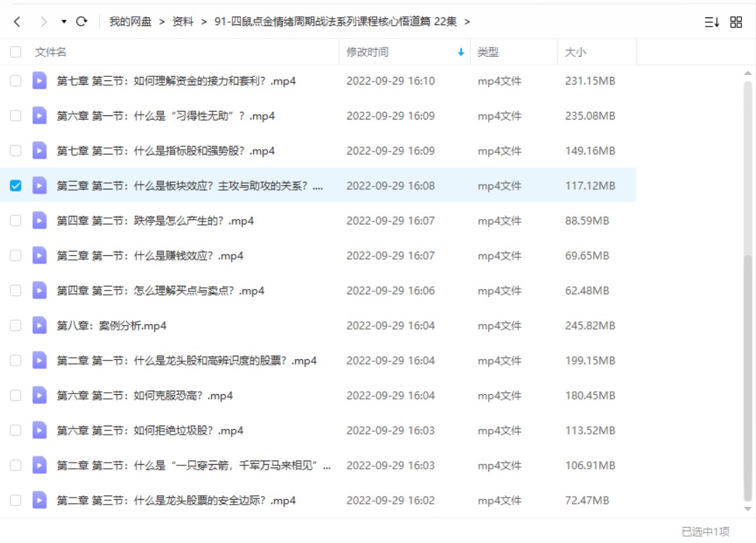The width and height of the screenshot is (756, 543).
Task: Click the 修改时间 sort arrow
Action: point(461,52)
